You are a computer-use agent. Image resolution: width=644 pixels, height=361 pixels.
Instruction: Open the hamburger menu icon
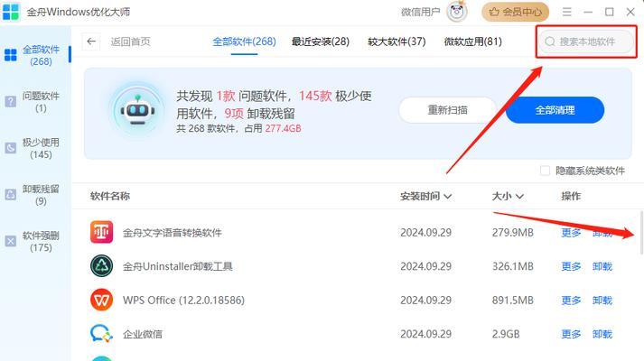(567, 12)
